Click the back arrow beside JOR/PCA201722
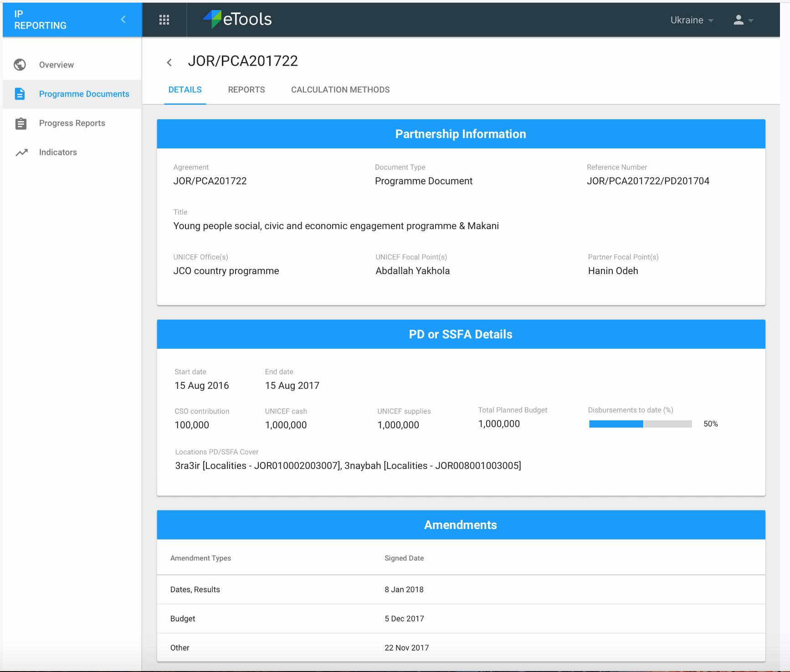790x672 pixels. pos(169,62)
